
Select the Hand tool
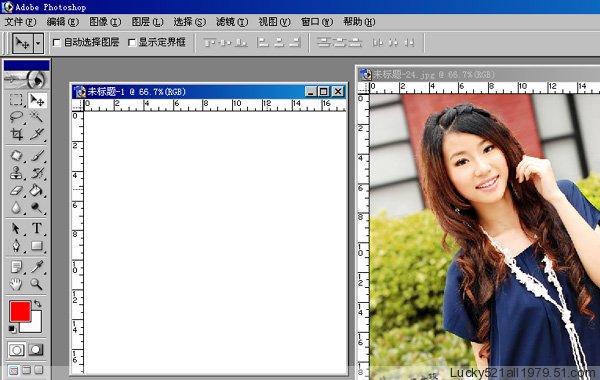coord(16,284)
